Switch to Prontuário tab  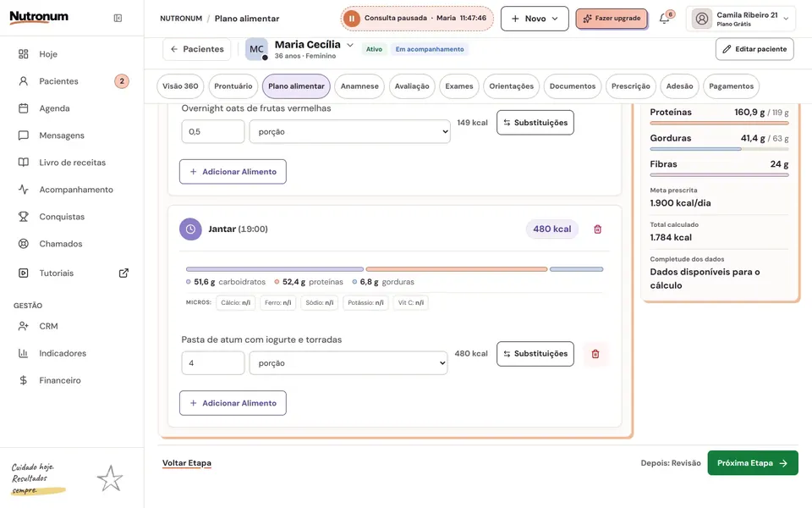point(233,86)
